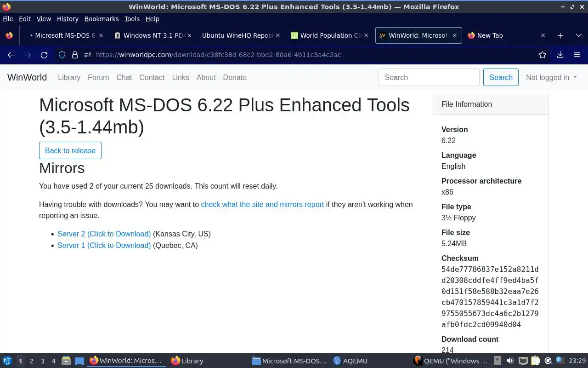Open the About nav link
Viewport: 588px width, 368px height.
[206, 77]
